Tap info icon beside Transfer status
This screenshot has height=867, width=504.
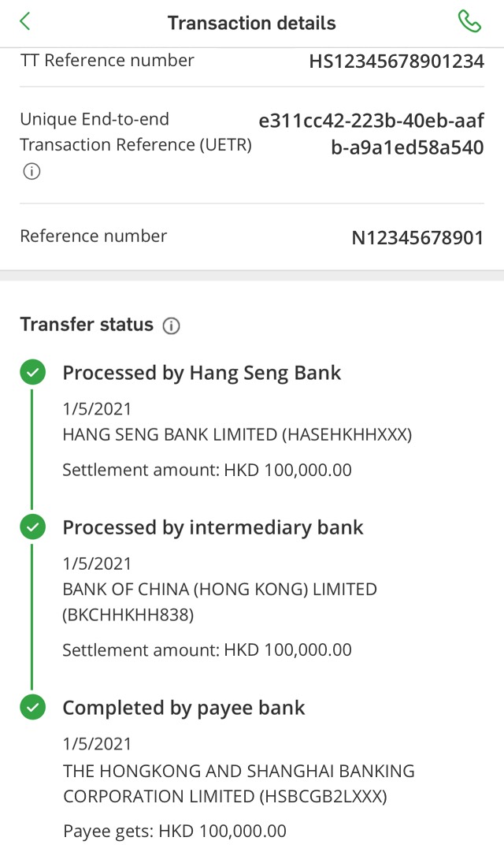point(171,326)
